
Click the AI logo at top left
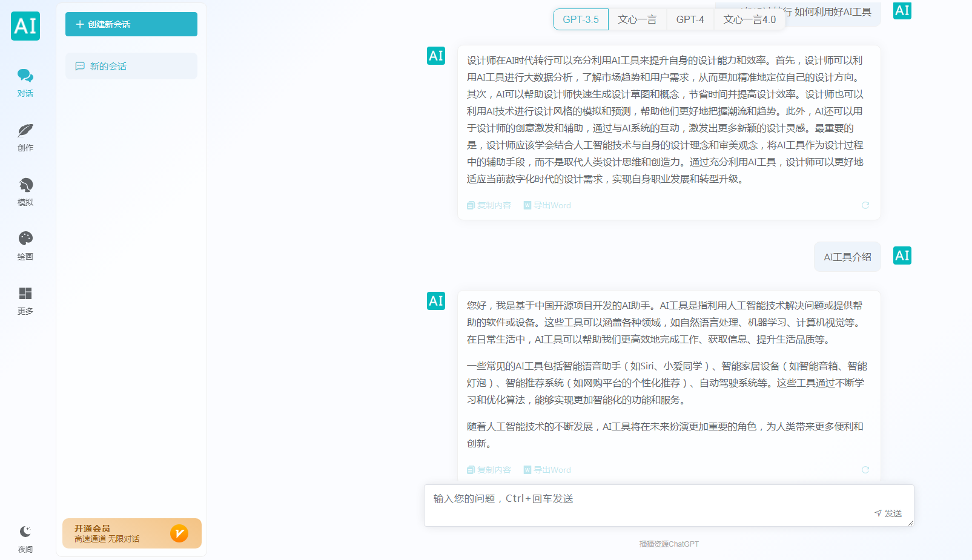point(25,26)
